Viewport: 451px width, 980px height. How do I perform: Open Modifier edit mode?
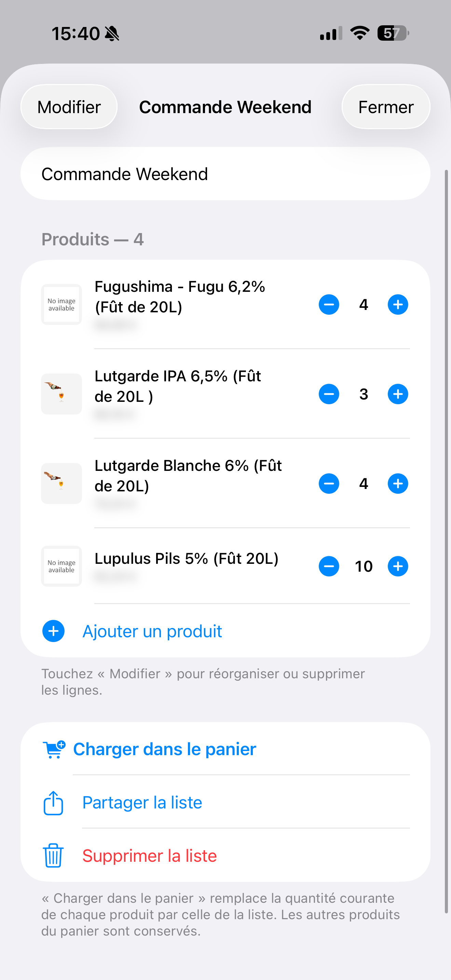point(69,107)
